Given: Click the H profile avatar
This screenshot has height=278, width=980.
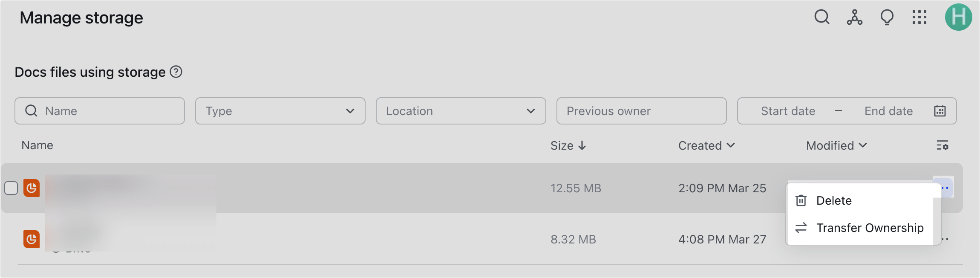Looking at the screenshot, I should (960, 18).
